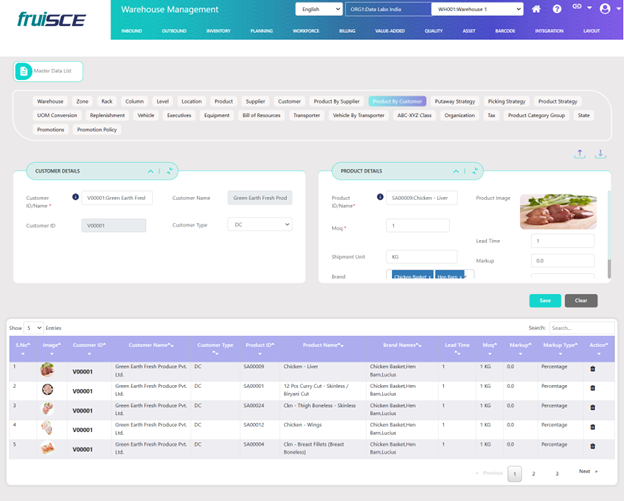The width and height of the screenshot is (624, 501).
Task: Click the Customer Details refresh icon
Action: click(x=171, y=171)
